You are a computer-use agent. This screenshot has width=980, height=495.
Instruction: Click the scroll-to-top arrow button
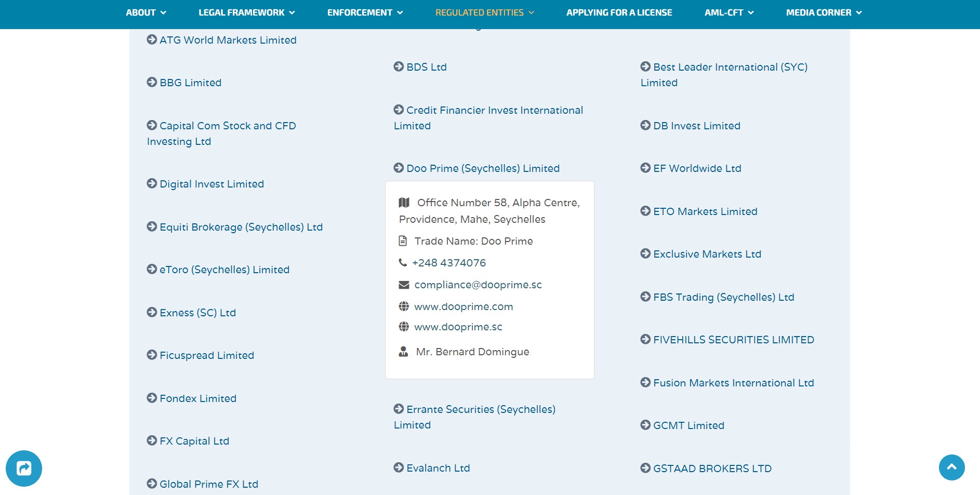tap(951, 467)
